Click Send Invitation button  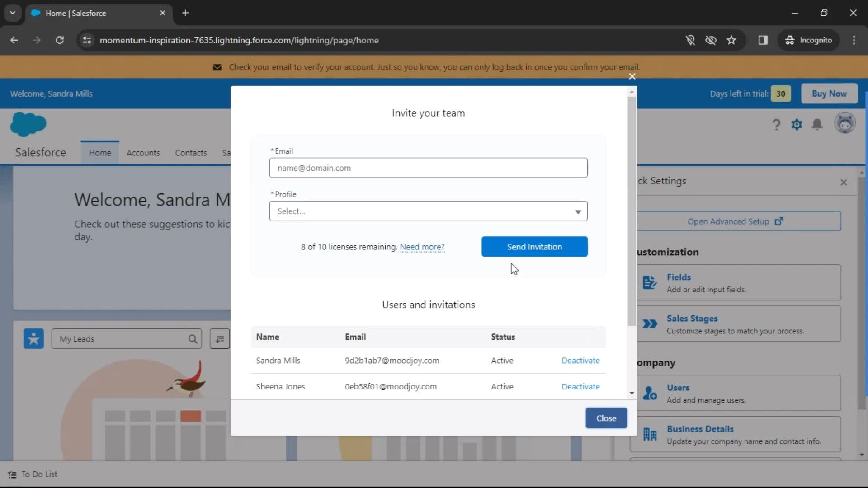[x=534, y=247]
